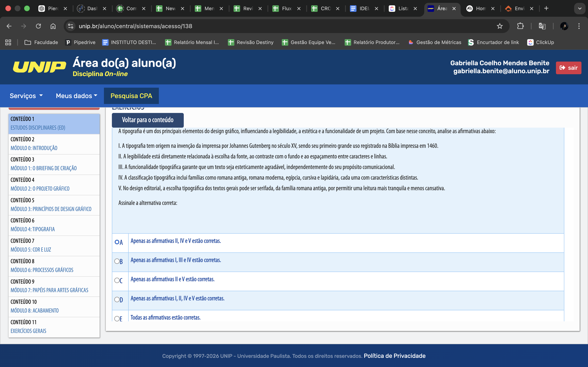Go to browser home icon
This screenshot has width=588, height=367.
click(53, 26)
